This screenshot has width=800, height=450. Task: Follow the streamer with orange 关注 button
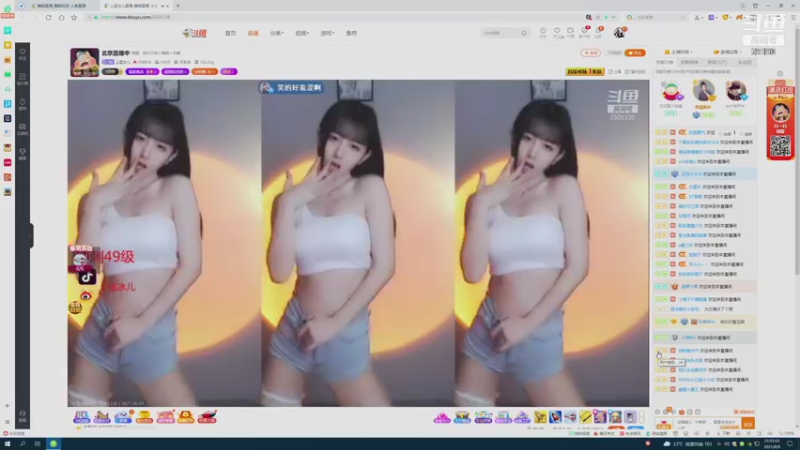tap(635, 53)
